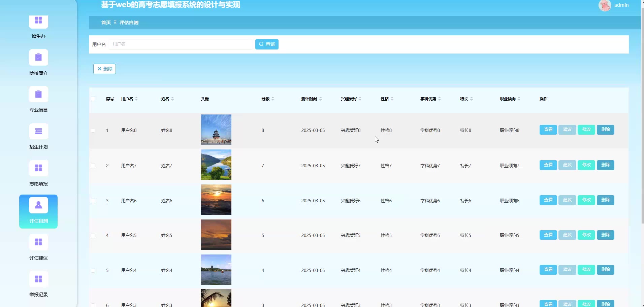
Task: Click 学科优势6 cell text
Action: point(430,201)
